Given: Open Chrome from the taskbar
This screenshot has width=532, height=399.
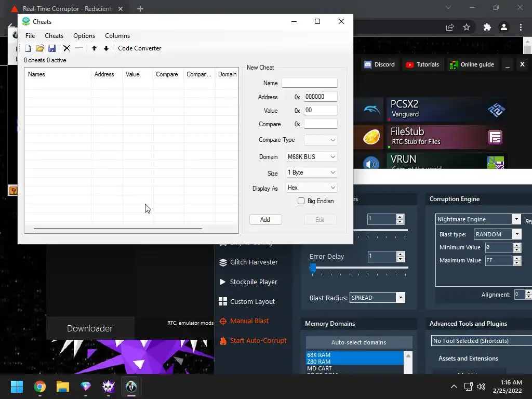Looking at the screenshot, I should point(39,387).
